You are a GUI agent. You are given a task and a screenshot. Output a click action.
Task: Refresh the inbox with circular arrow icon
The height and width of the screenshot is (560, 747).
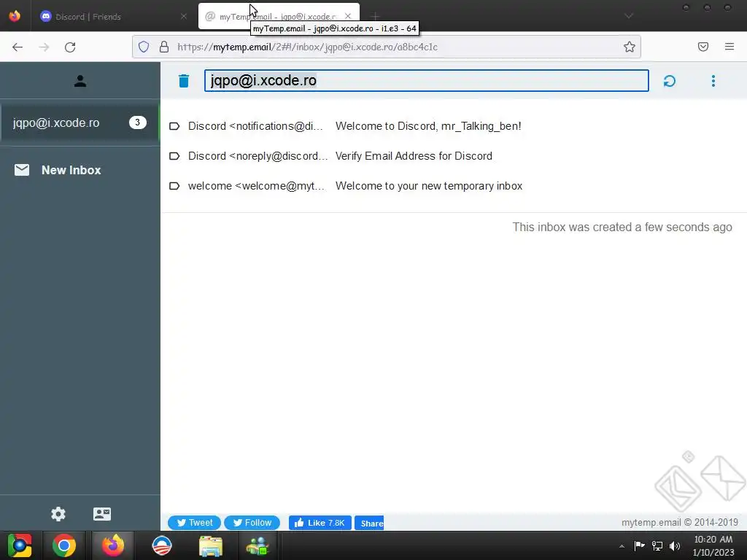click(670, 81)
